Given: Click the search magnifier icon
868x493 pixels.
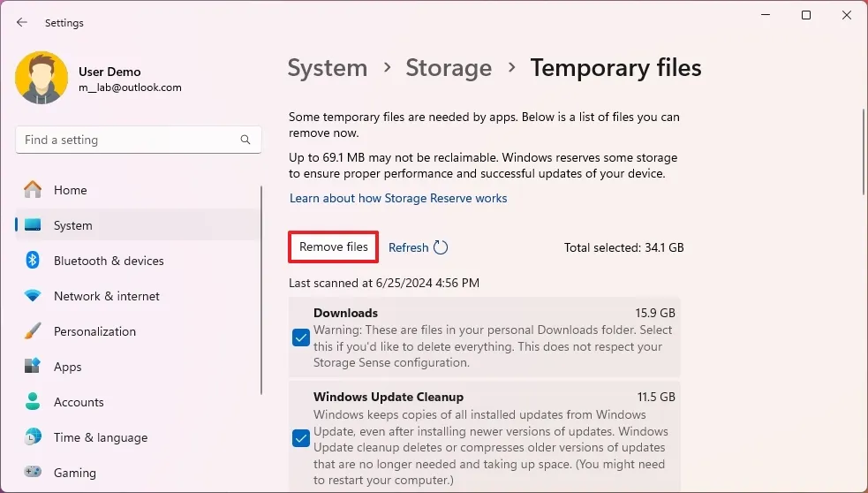Looking at the screenshot, I should click(x=245, y=140).
